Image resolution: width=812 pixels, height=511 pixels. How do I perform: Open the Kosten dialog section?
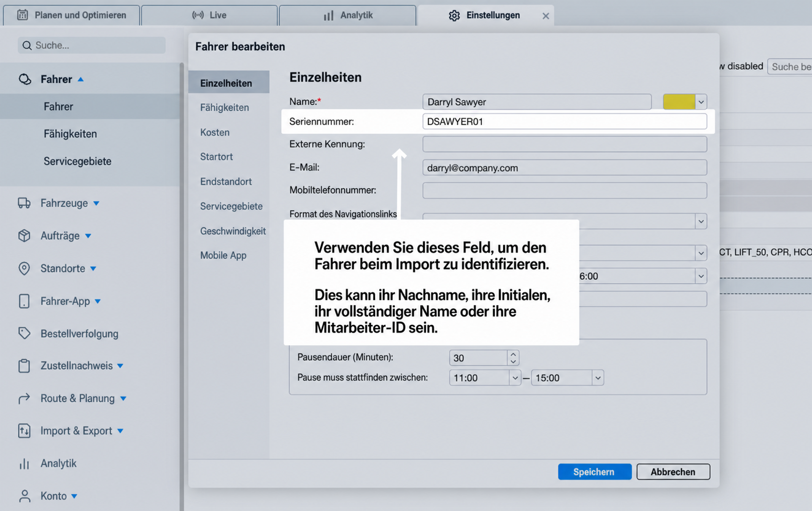pyautogui.click(x=215, y=132)
